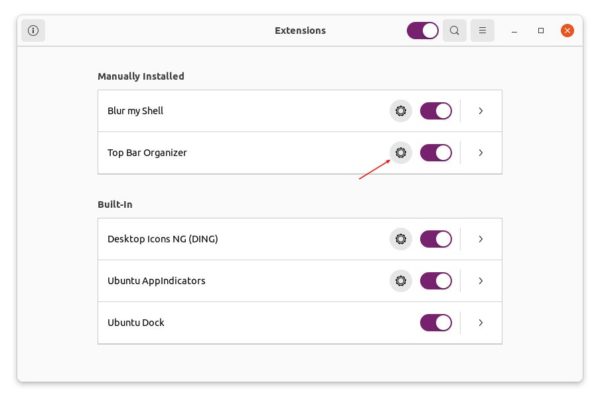
Task: Expand Ubuntu AppIndicators details chevron
Action: click(481, 281)
